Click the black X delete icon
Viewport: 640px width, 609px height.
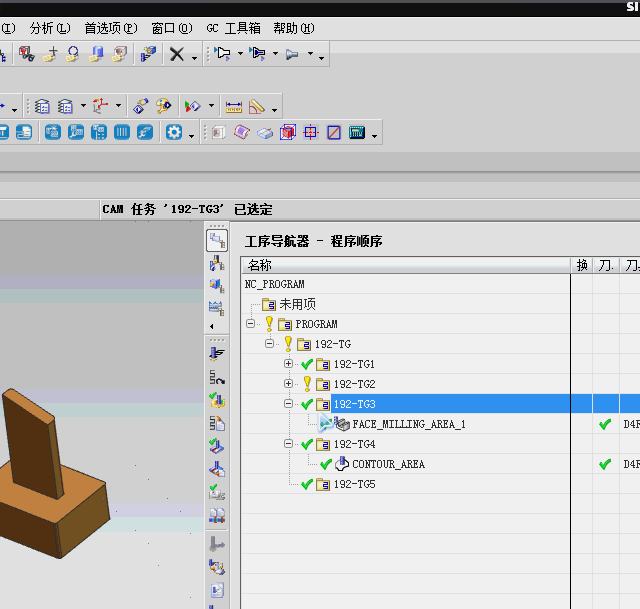(x=177, y=54)
